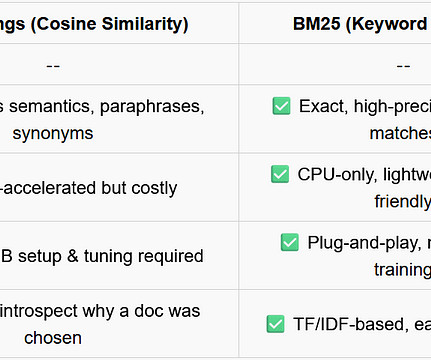Click the 'setup & tuning required' cell
Viewport: 431px width, 360px height.
pos(102,256)
